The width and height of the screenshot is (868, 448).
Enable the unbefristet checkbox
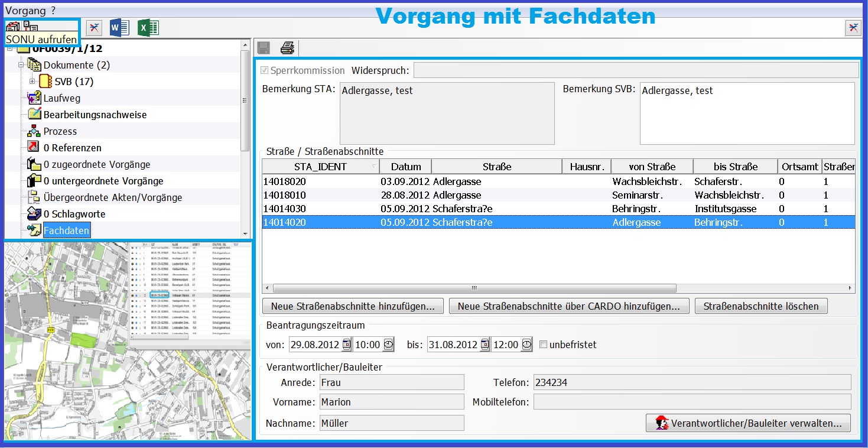tap(543, 345)
